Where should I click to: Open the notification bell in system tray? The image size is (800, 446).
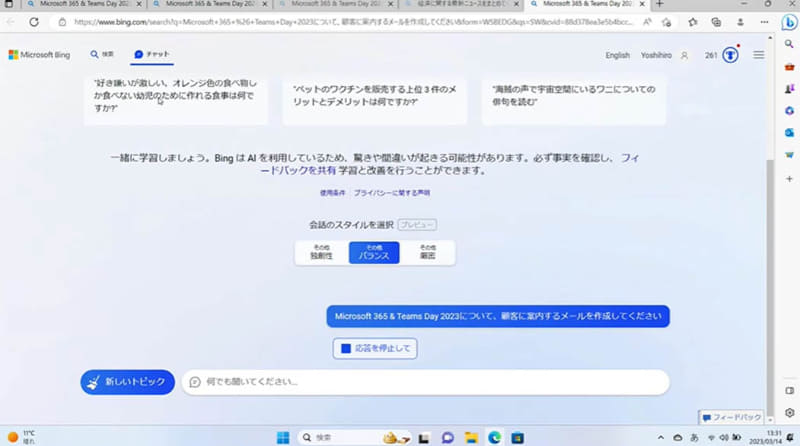coord(790,437)
